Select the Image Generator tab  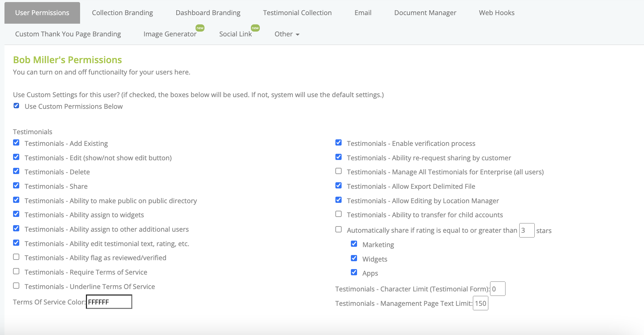[x=170, y=34]
